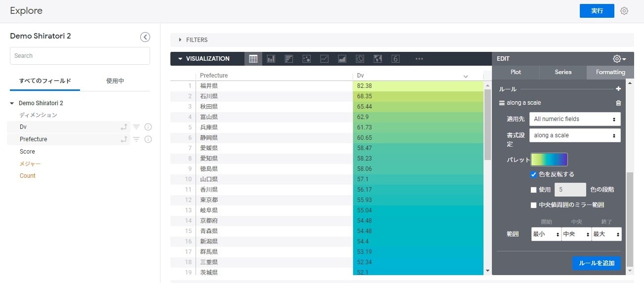This screenshot has height=283, width=644.
Task: Reorder handle of along a scale rule
Action: (502, 103)
